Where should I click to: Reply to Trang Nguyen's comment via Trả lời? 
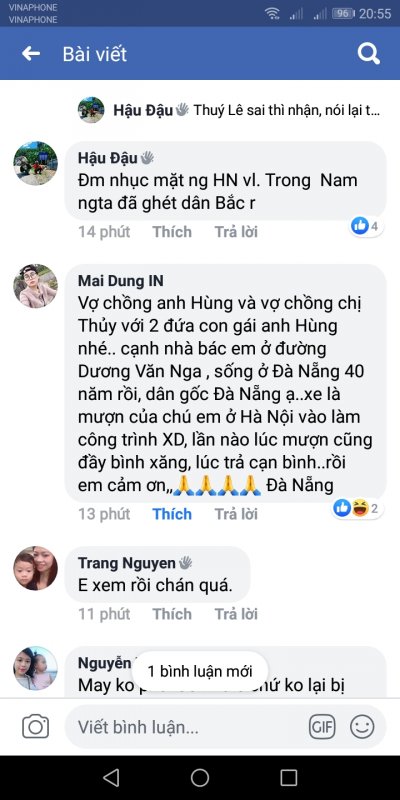click(x=236, y=614)
